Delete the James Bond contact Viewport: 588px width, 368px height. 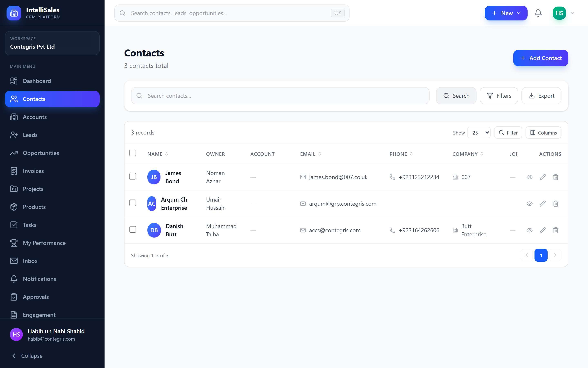tap(556, 177)
